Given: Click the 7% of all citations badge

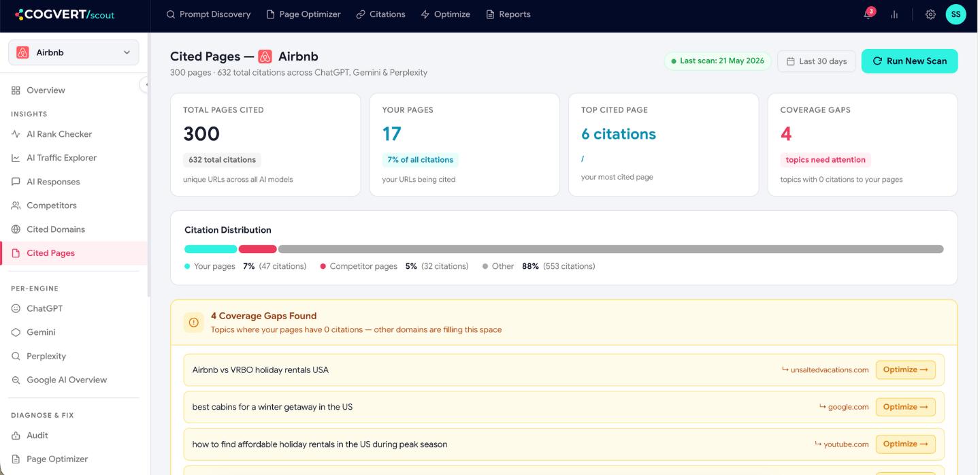Looking at the screenshot, I should (421, 160).
